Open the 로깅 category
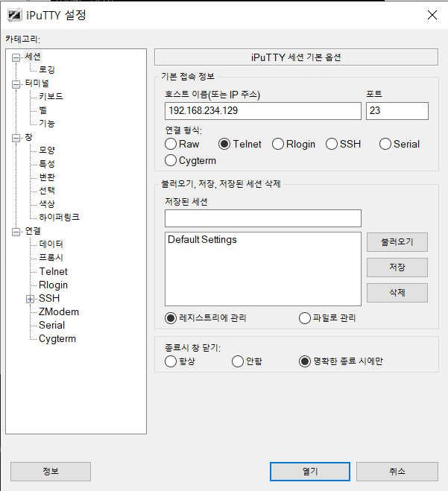Image resolution: width=448 pixels, height=491 pixels. pyautogui.click(x=47, y=70)
